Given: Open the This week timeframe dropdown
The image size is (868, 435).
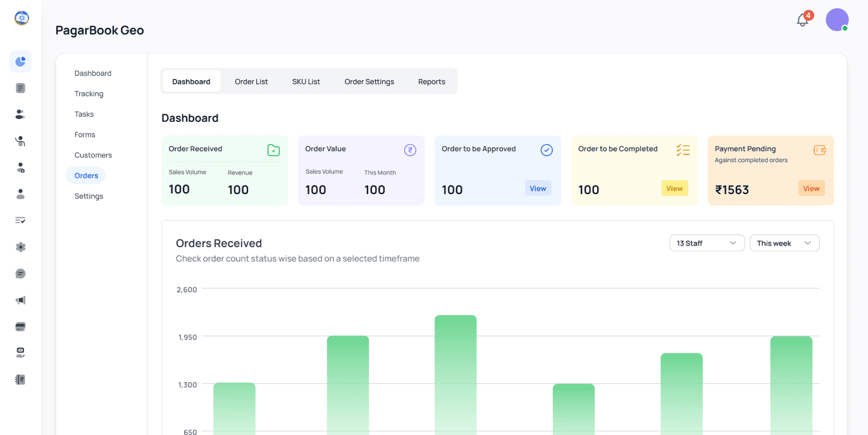Looking at the screenshot, I should 784,243.
